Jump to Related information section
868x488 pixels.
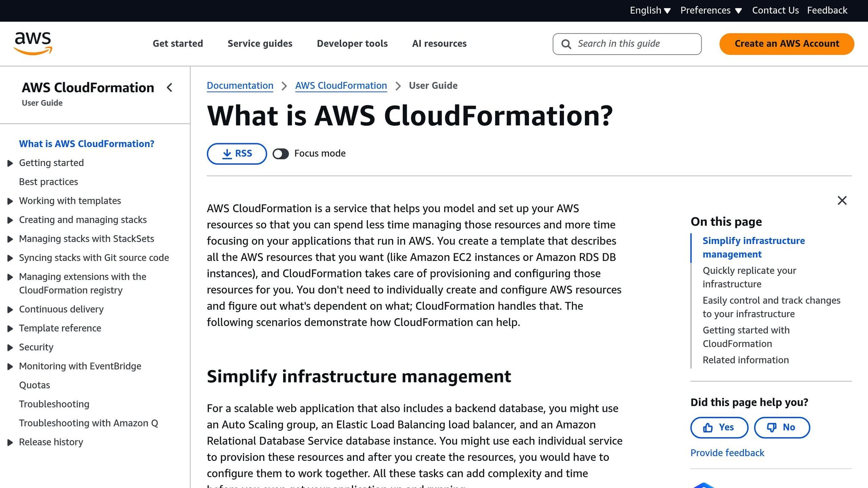(x=746, y=360)
